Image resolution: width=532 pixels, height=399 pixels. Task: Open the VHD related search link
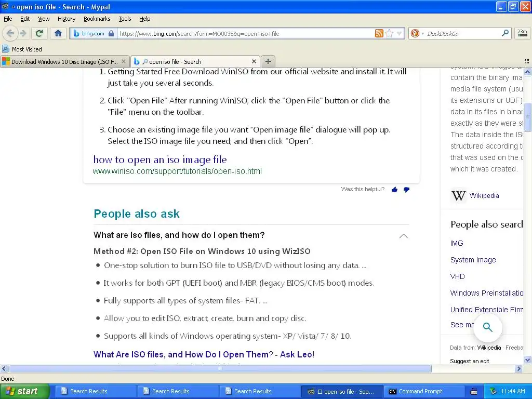pyautogui.click(x=457, y=276)
